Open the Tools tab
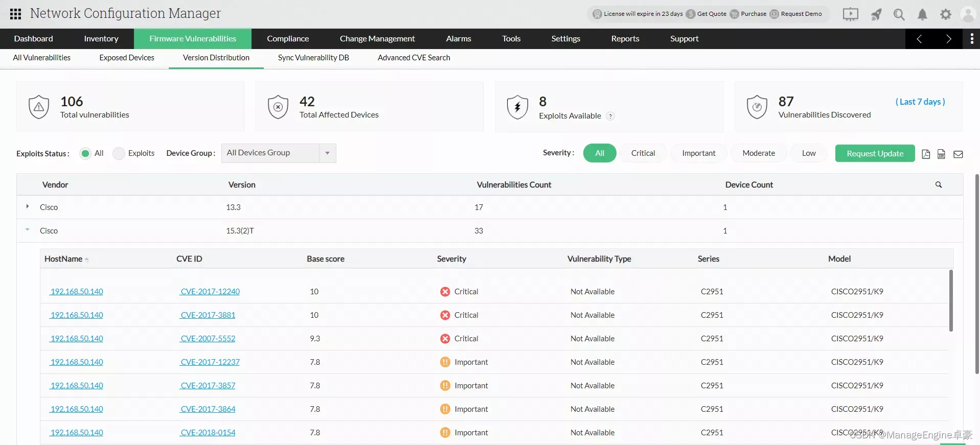Image resolution: width=980 pixels, height=445 pixels. pyautogui.click(x=511, y=39)
